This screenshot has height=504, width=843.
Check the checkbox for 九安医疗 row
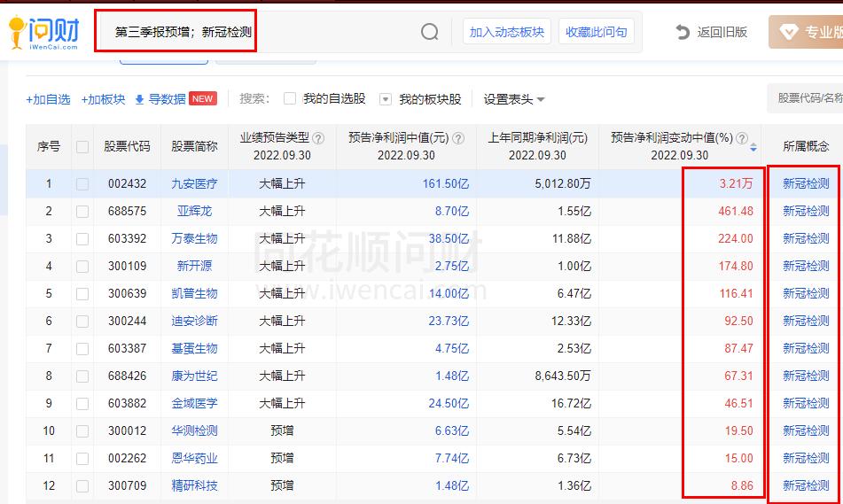[x=82, y=184]
